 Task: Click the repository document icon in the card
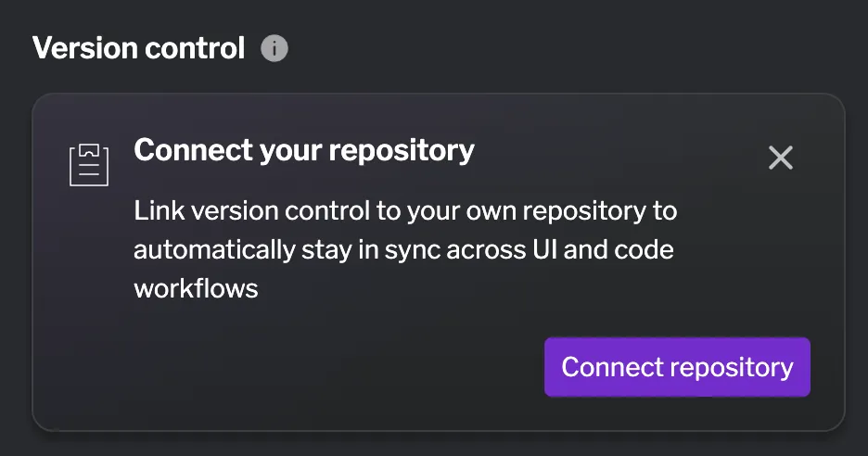[x=89, y=164]
